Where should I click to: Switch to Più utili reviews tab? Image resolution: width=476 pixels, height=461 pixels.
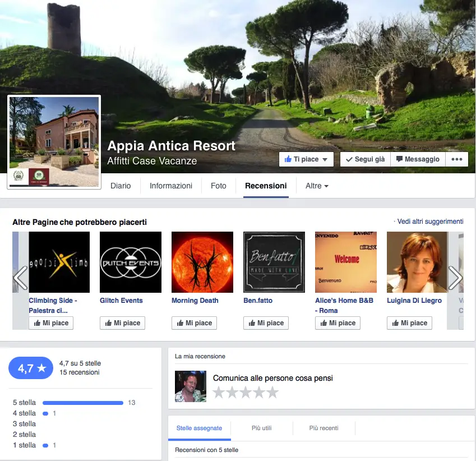pyautogui.click(x=262, y=428)
